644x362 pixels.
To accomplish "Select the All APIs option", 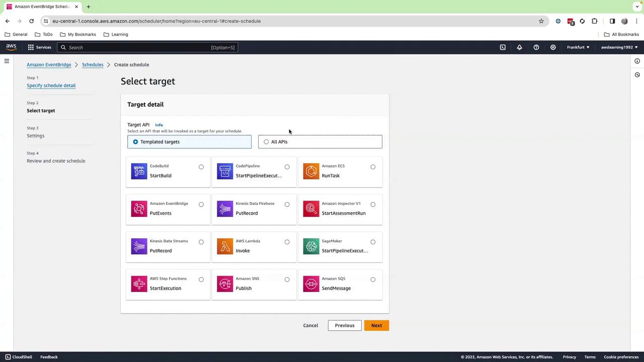I will coord(320,142).
